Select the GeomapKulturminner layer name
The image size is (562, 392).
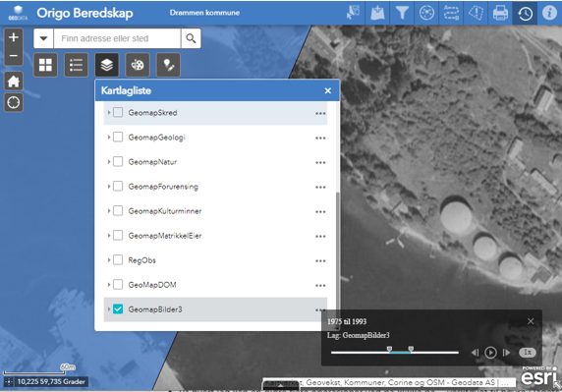point(165,211)
